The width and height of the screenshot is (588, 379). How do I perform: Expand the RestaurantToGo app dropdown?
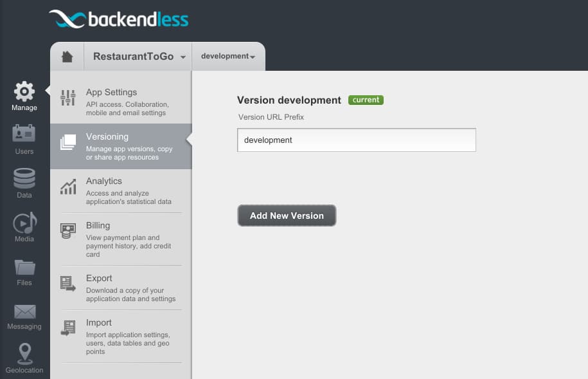138,57
